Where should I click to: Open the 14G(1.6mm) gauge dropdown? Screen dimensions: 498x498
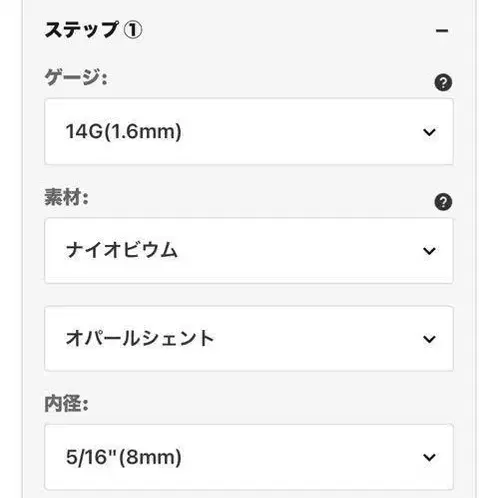point(249,131)
